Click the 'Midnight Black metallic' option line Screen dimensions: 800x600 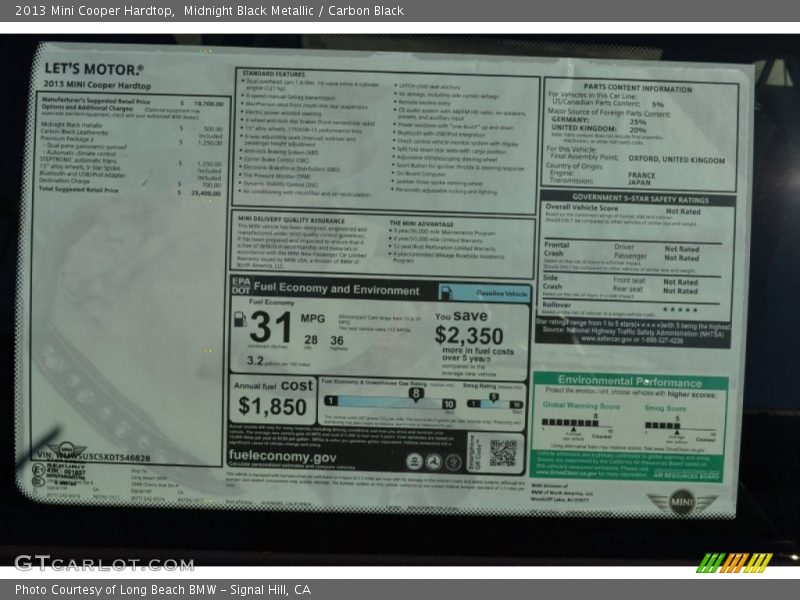pyautogui.click(x=71, y=125)
